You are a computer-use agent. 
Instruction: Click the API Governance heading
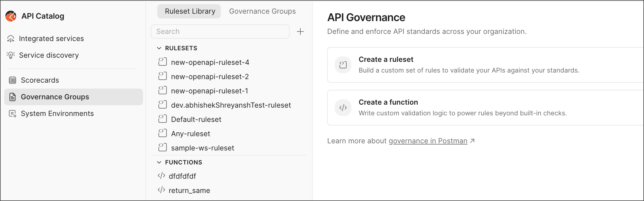click(366, 18)
